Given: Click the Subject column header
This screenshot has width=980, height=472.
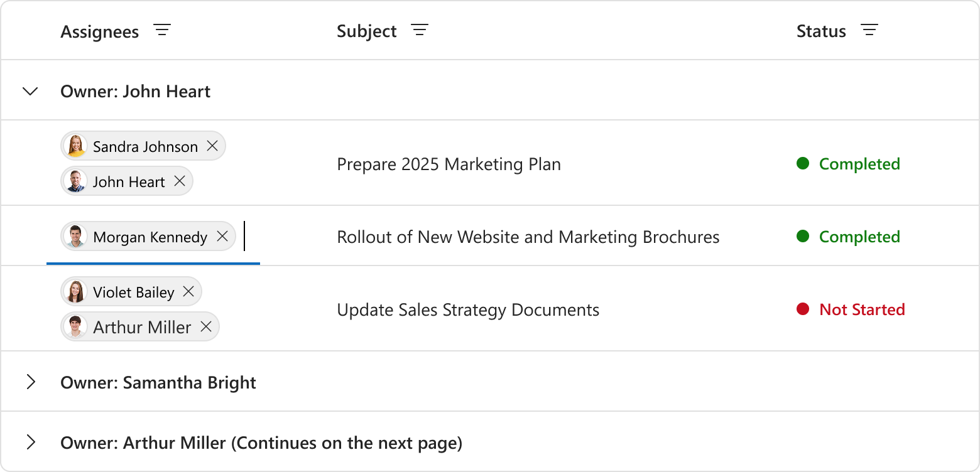Looking at the screenshot, I should [x=366, y=31].
